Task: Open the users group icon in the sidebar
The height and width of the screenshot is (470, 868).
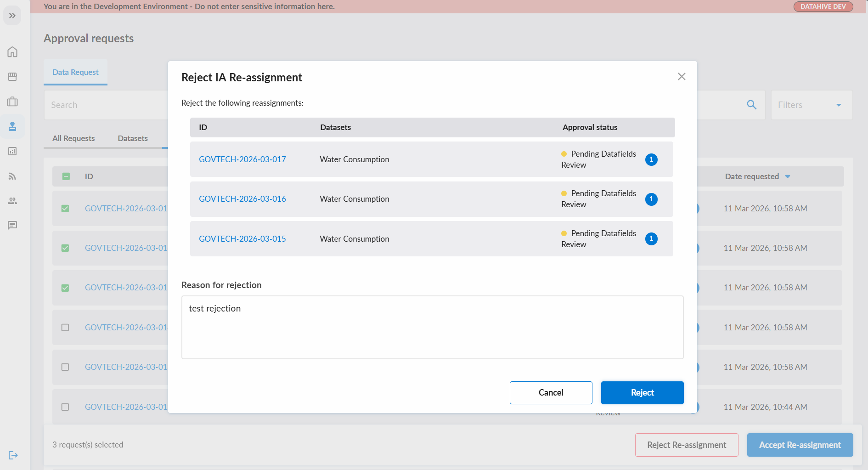Action: [12, 201]
